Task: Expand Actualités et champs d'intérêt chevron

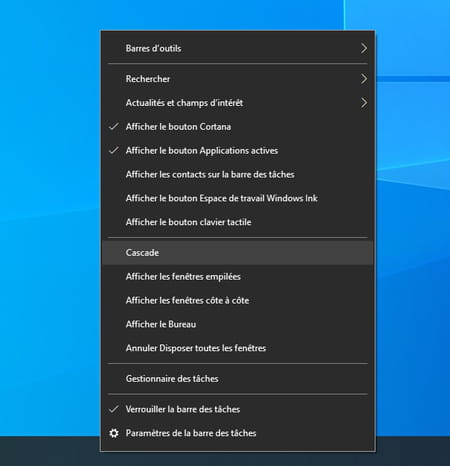Action: click(x=364, y=103)
